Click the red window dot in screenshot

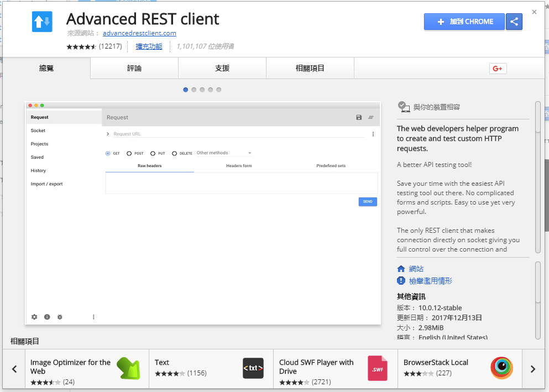click(30, 106)
